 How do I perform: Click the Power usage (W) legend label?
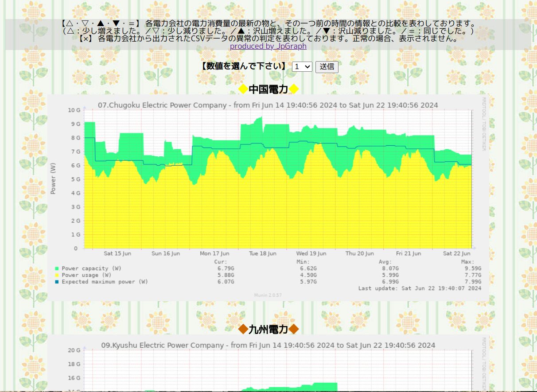click(87, 275)
